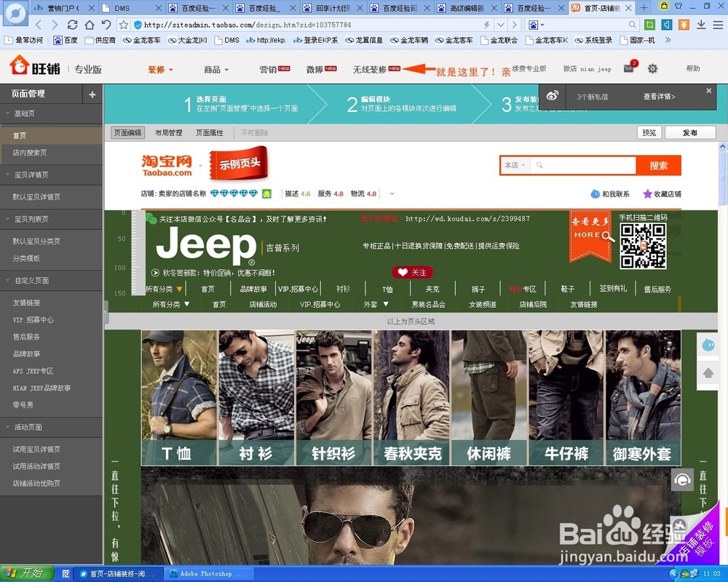Click the undo close-tab arrow icon
The width and height of the screenshot is (728, 582).
point(106,25)
